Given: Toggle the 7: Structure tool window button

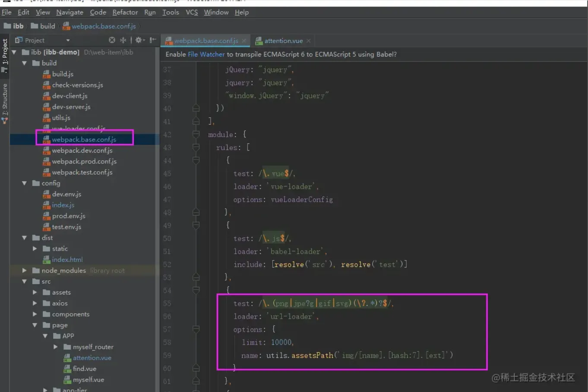Looking at the screenshot, I should [5, 104].
